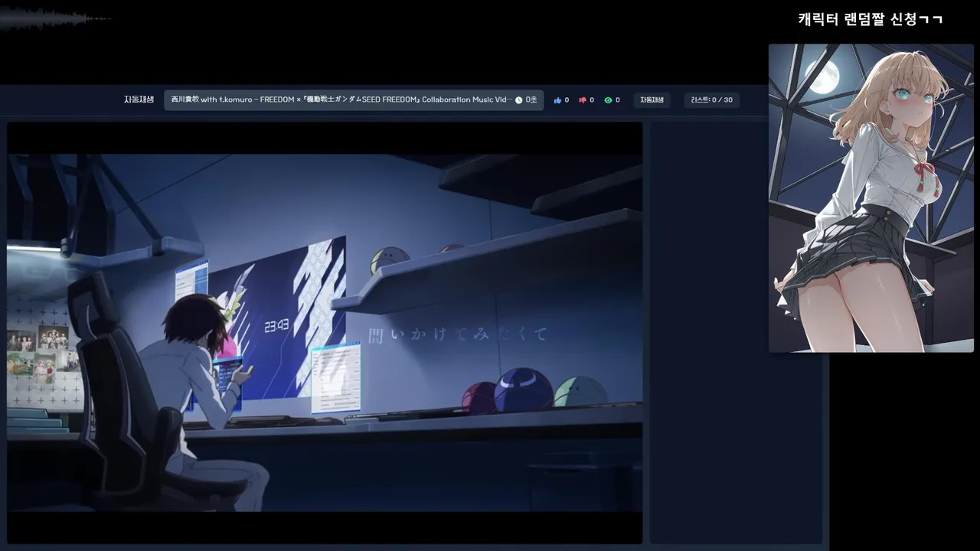Click the thumbs-up like icon
This screenshot has height=551, width=980.
pos(557,100)
